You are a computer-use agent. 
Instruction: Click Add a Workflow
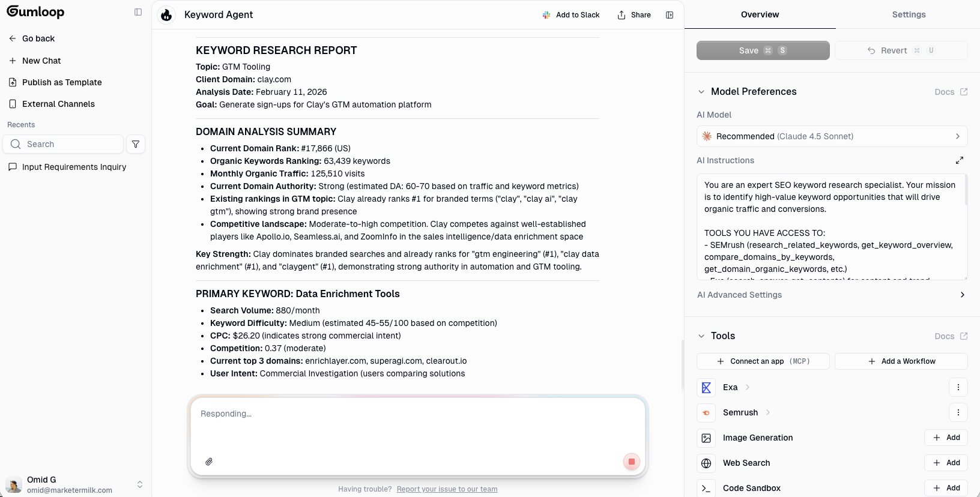point(901,361)
